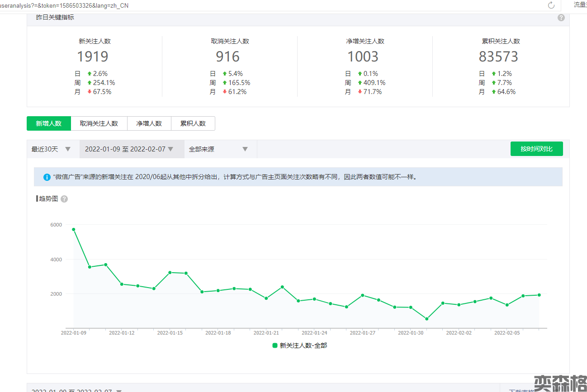Switch to the 取消关注人数 tab
587x392 pixels.
(99, 123)
